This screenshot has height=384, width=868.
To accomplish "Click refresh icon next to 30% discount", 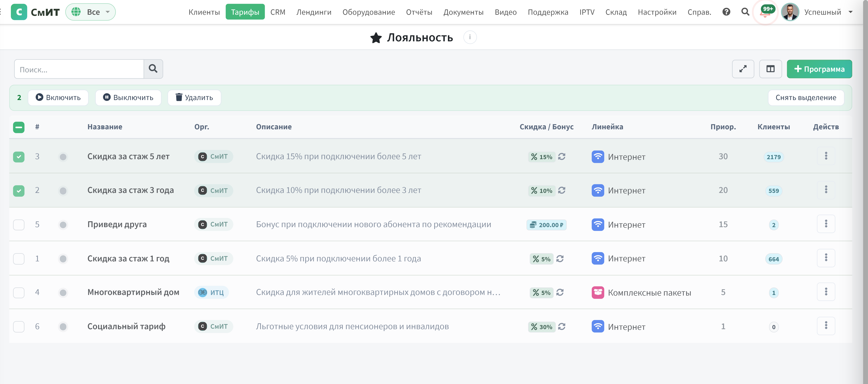I will [561, 327].
